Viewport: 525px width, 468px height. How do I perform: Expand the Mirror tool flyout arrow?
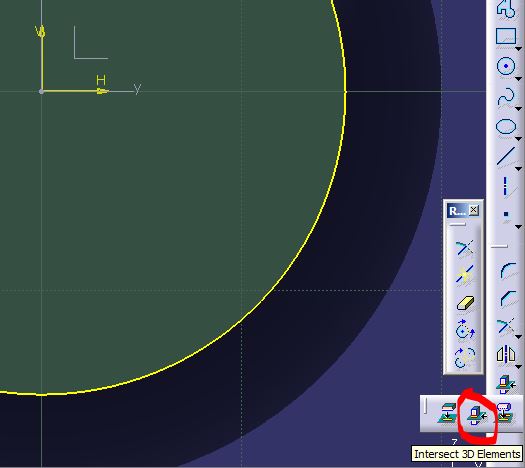click(x=519, y=367)
